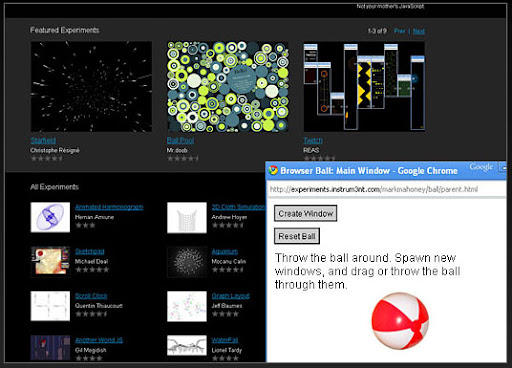
Task: Click the Twitch title link
Action: [x=313, y=140]
